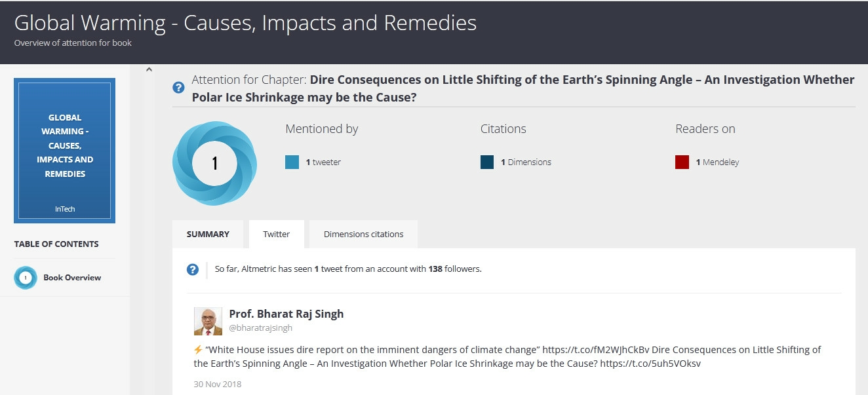
Task: Click the help icon next to tweet summary
Action: (x=193, y=269)
